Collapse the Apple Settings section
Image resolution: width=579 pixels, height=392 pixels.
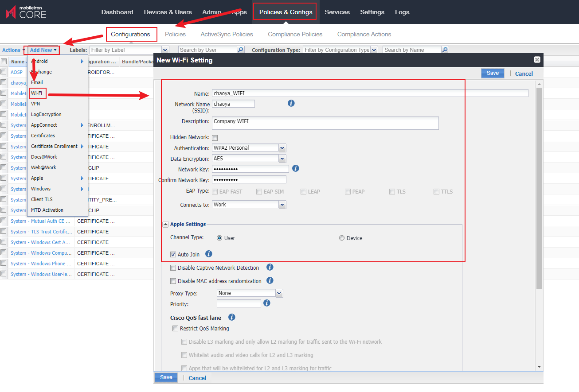[x=165, y=224]
